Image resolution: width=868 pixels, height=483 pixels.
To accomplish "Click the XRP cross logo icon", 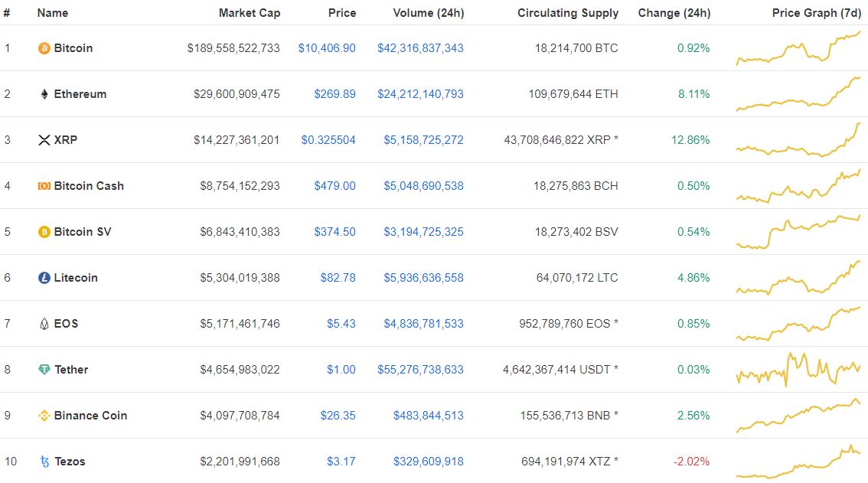I will [44, 140].
